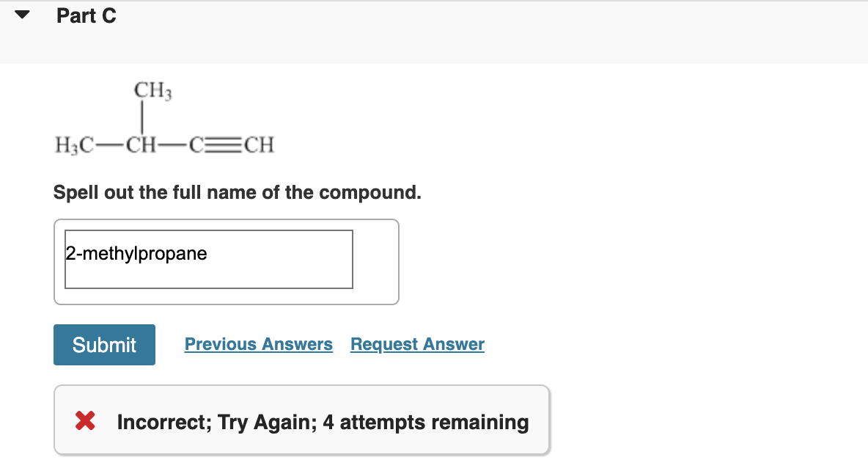This screenshot has height=471, width=868.
Task: Click the H3C group in the diagram
Action: click(72, 145)
